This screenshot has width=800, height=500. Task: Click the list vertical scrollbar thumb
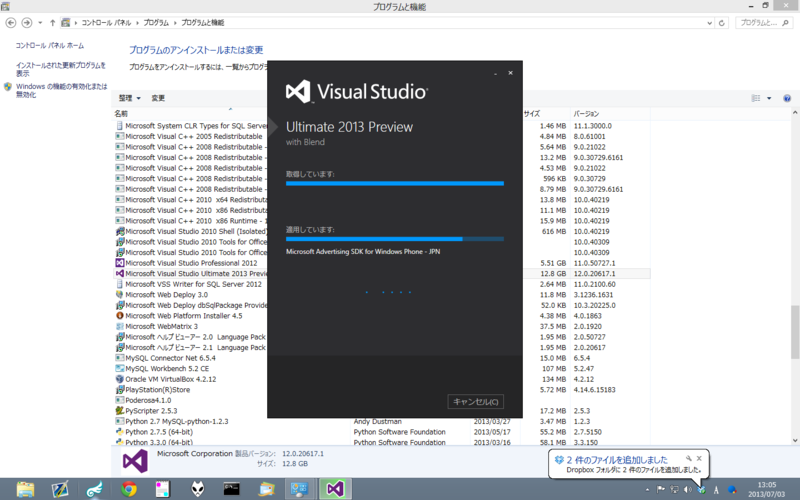794,332
